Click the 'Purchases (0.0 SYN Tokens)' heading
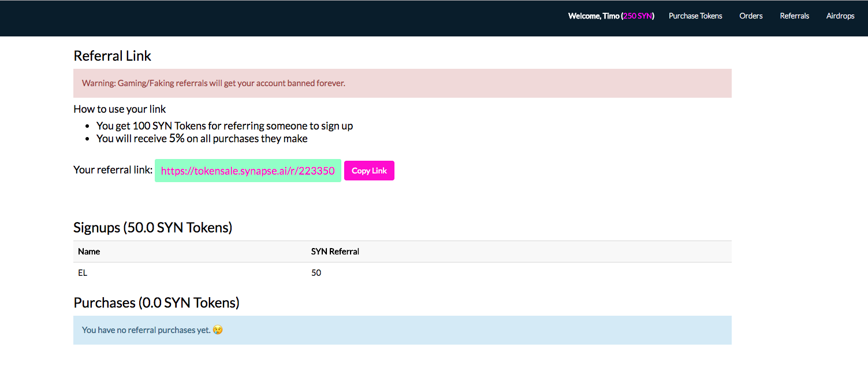 [x=157, y=303]
